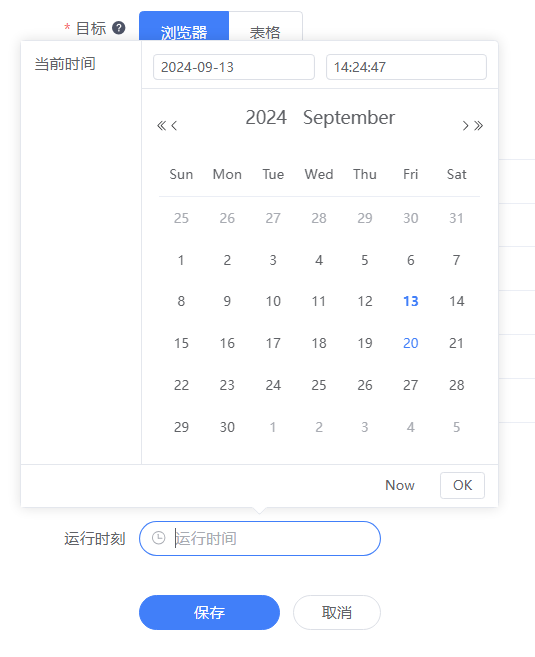Go to next month arrow
This screenshot has width=535, height=657.
[465, 125]
